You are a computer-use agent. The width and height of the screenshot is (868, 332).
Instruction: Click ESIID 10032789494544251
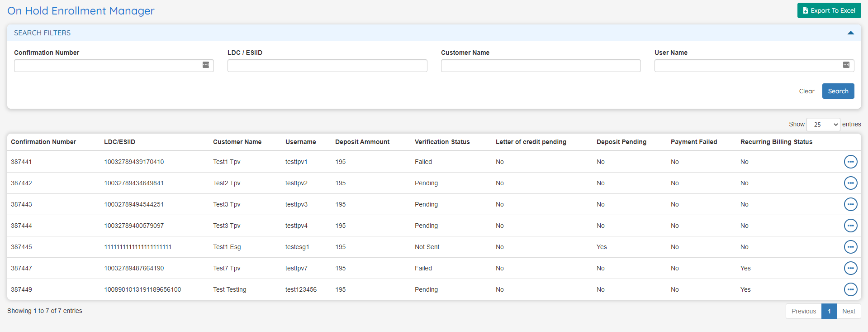pos(134,204)
